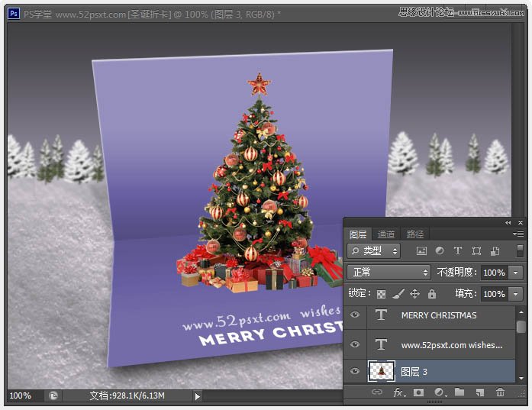
Task: Create a new layer
Action: click(480, 392)
